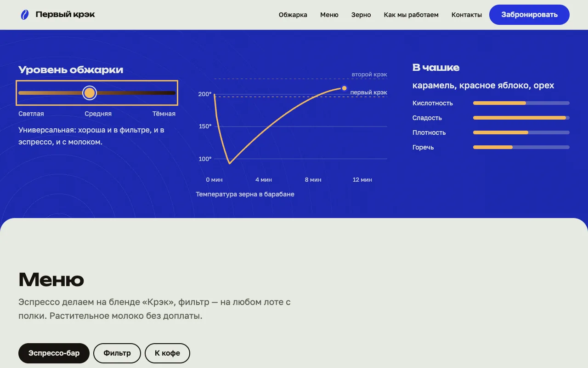Select the Средняя roast label

(x=98, y=114)
